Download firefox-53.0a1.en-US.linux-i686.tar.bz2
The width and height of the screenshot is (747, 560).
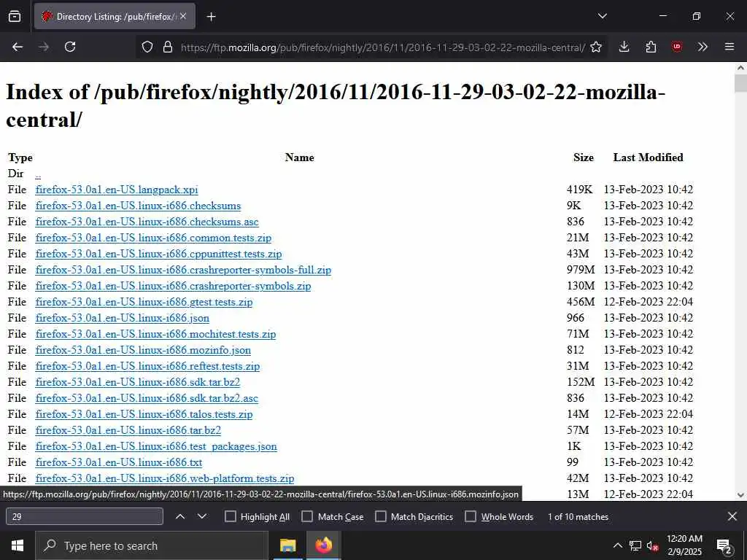tap(128, 430)
